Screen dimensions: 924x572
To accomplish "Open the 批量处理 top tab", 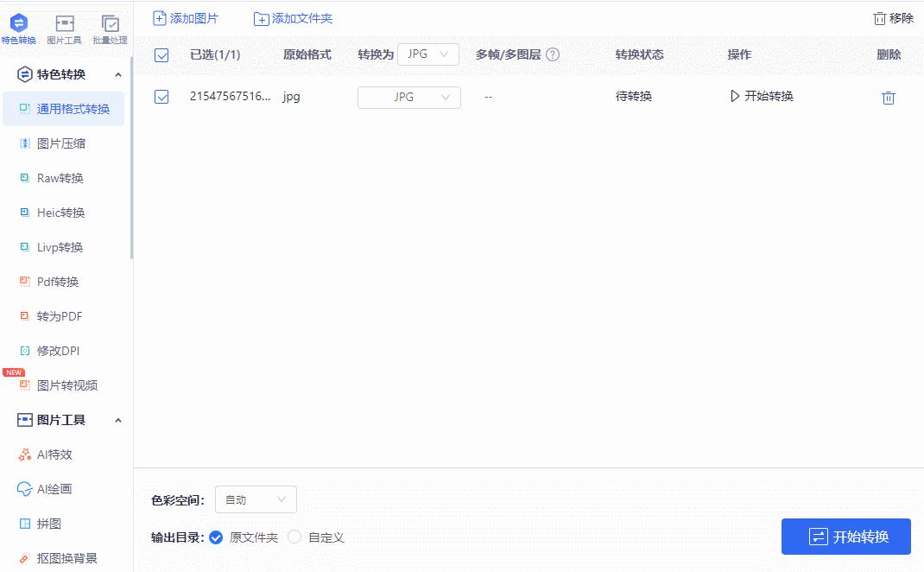I will click(111, 29).
